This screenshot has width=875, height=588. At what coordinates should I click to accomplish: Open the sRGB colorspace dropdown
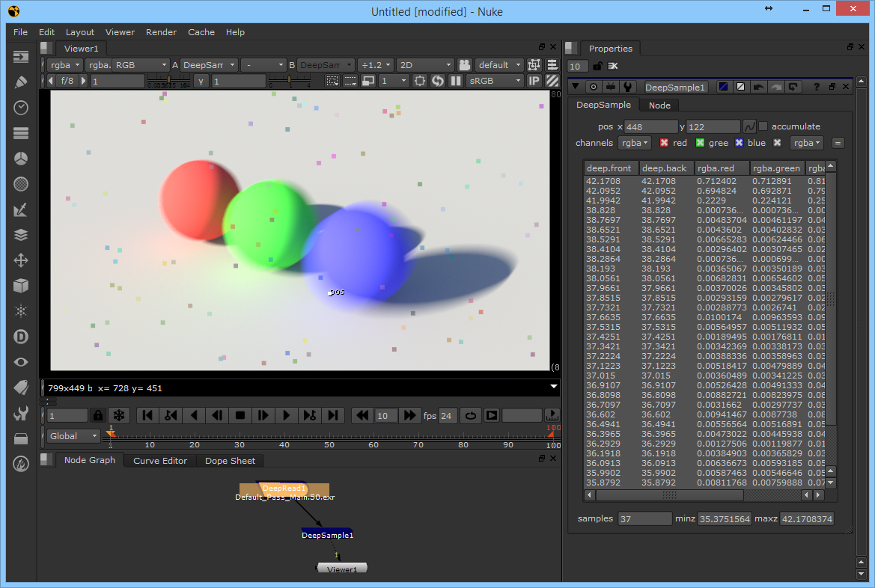tap(495, 81)
